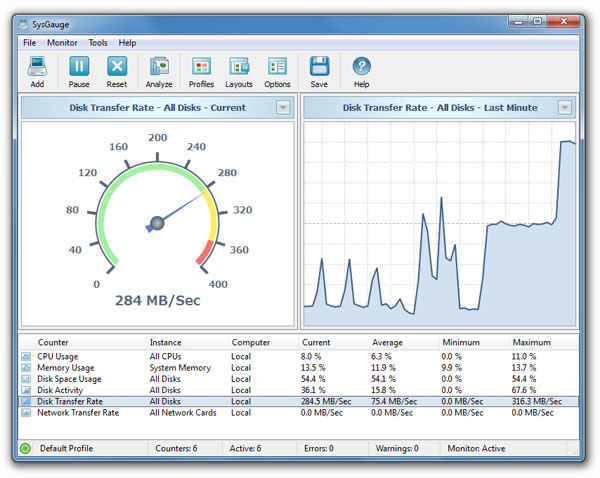Click the Network Transfer Rate row icon
Viewport: 600px width, 478px height.
(26, 413)
